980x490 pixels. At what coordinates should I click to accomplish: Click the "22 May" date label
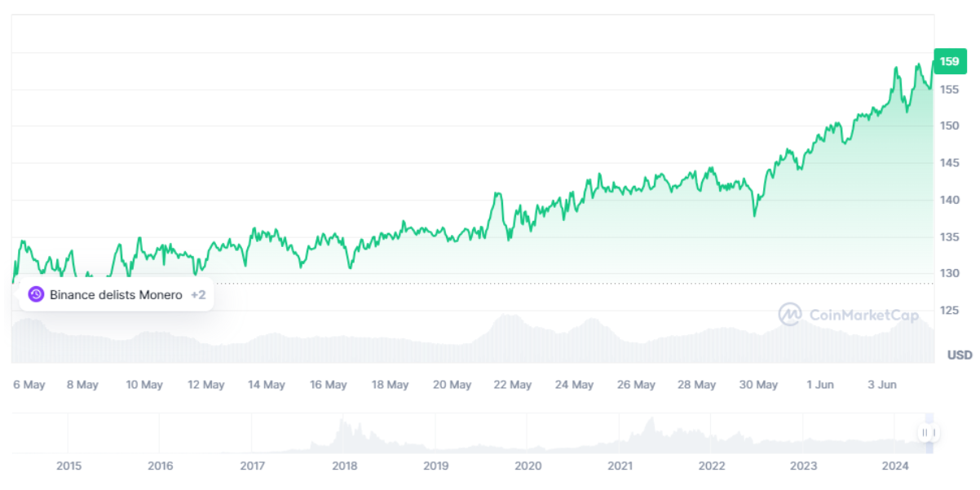(513, 385)
